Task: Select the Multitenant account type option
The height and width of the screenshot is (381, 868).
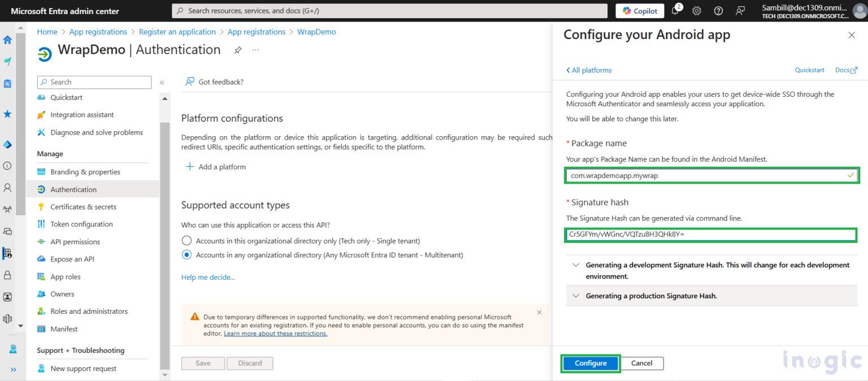Action: click(x=187, y=254)
